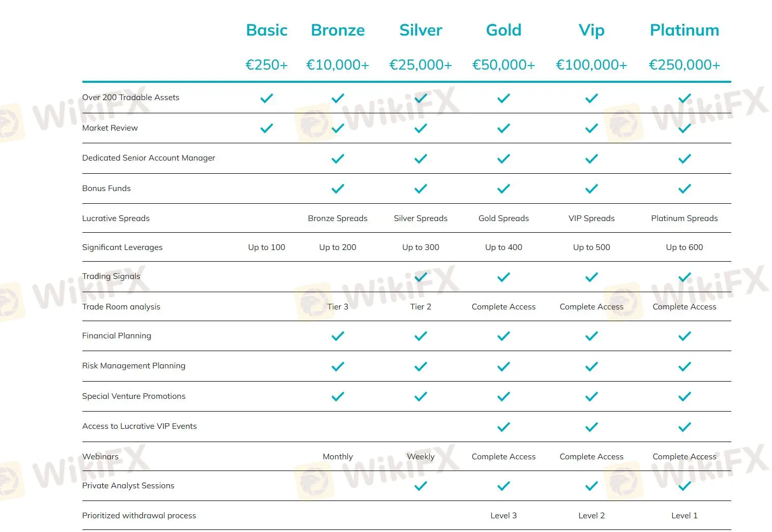Click the Silver checkmark in Financial Planning row
772x532 pixels.
click(421, 336)
